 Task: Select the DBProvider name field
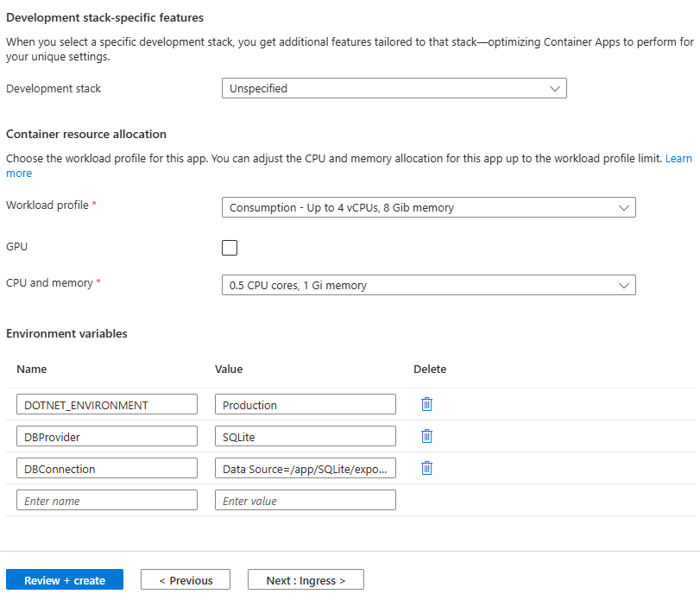[x=107, y=436]
